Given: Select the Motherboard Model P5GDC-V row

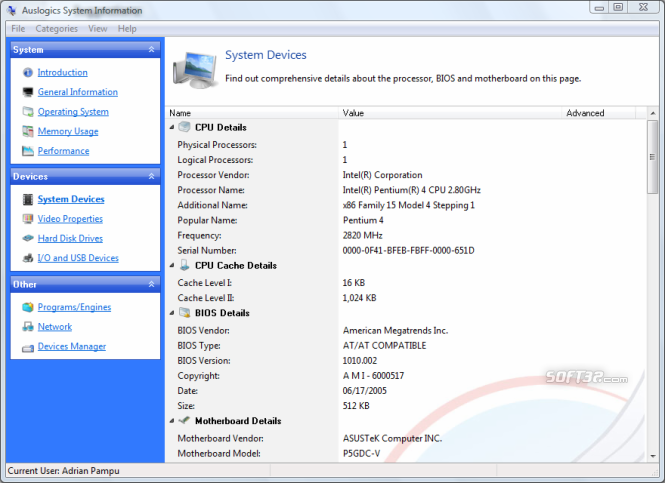Looking at the screenshot, I should [x=406, y=453].
